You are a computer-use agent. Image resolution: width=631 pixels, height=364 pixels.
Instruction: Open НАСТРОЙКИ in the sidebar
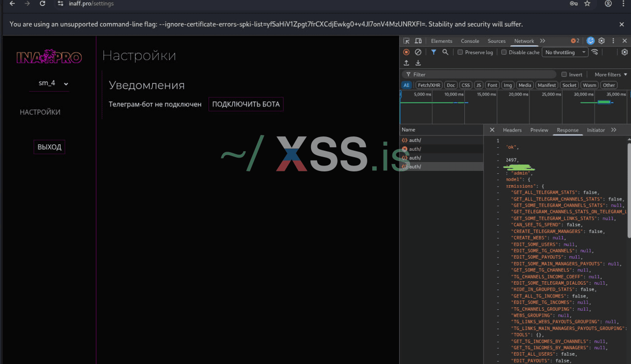point(40,112)
